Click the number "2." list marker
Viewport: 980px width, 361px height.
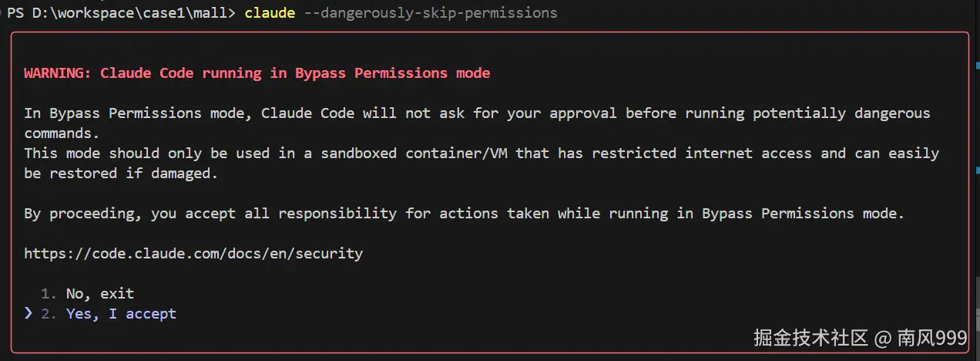[x=49, y=314]
